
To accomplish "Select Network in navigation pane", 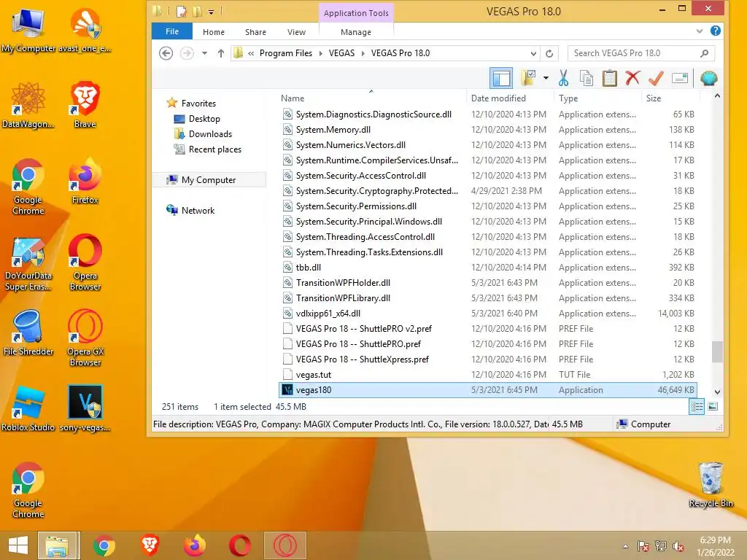I will pyautogui.click(x=198, y=211).
